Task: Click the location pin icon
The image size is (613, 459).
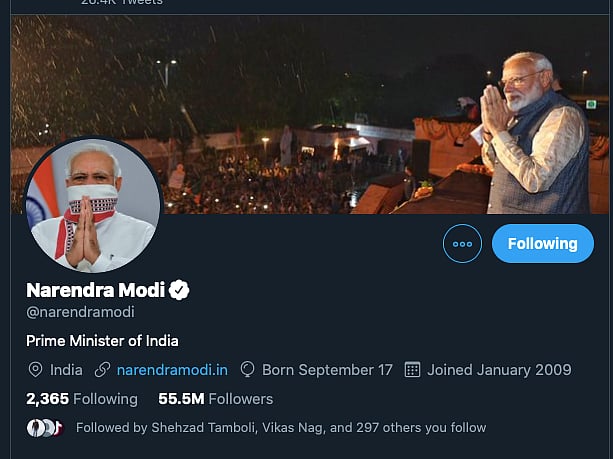Action: 35,370
